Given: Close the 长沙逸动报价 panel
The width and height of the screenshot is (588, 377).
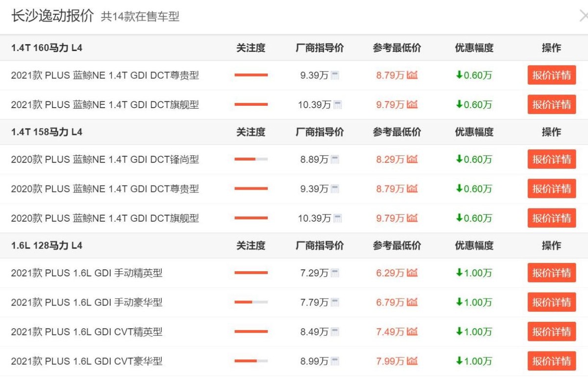Looking at the screenshot, I should coord(583,16).
